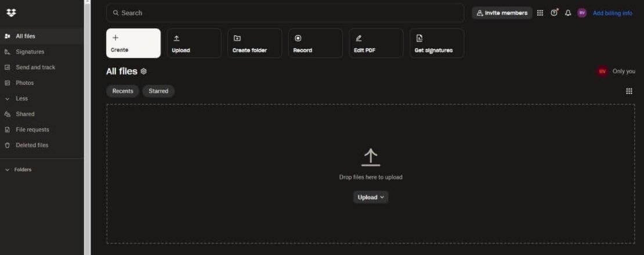Screen dimensions: 644x255
Task: Open Signatures in the sidebar
Action: pyautogui.click(x=41, y=52)
